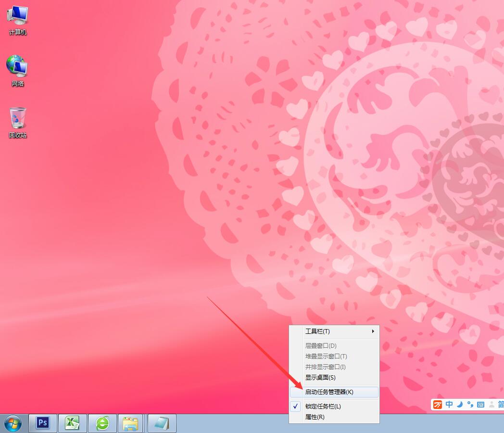Click the orange Sogou logo on IME bar
The width and height of the screenshot is (504, 433).
[x=438, y=405]
